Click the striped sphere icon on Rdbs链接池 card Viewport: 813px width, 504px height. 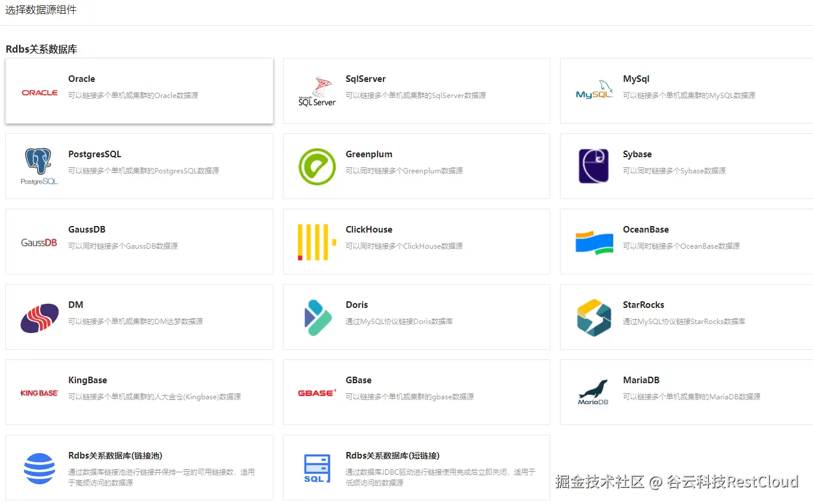pyautogui.click(x=39, y=468)
